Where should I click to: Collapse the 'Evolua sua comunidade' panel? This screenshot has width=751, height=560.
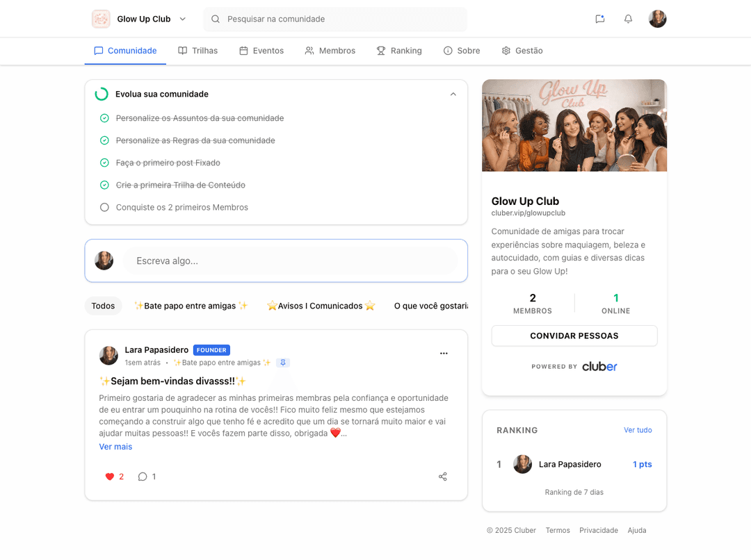[x=453, y=93]
